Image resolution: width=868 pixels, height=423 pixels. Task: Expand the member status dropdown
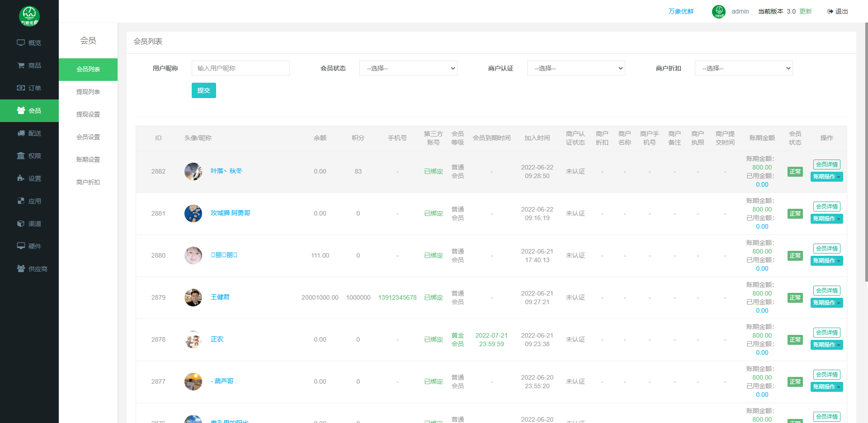pos(408,68)
